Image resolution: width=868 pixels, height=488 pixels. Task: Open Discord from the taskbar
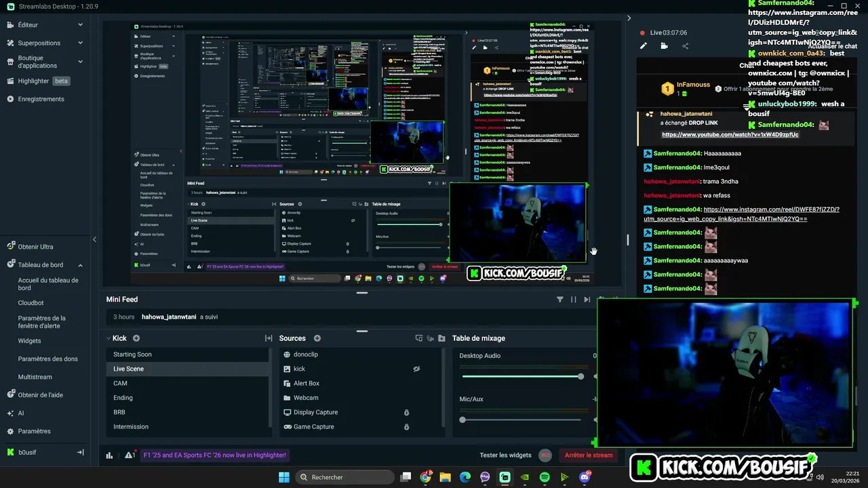pos(585,477)
